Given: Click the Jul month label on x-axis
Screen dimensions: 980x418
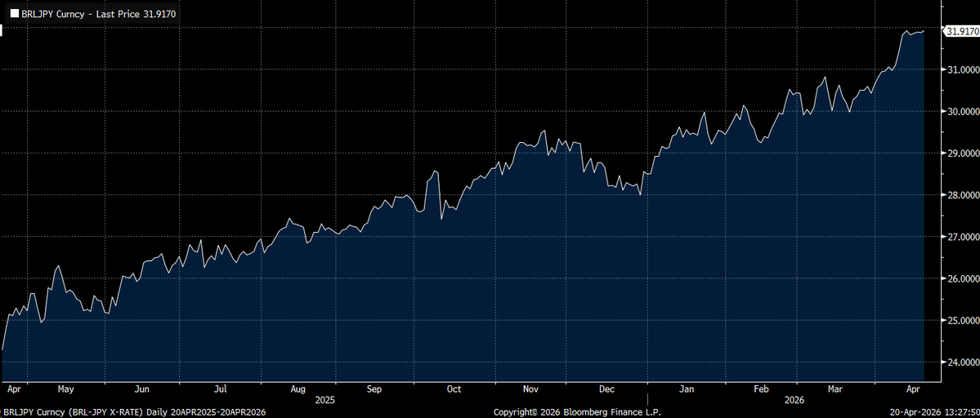Looking at the screenshot, I should tap(220, 389).
